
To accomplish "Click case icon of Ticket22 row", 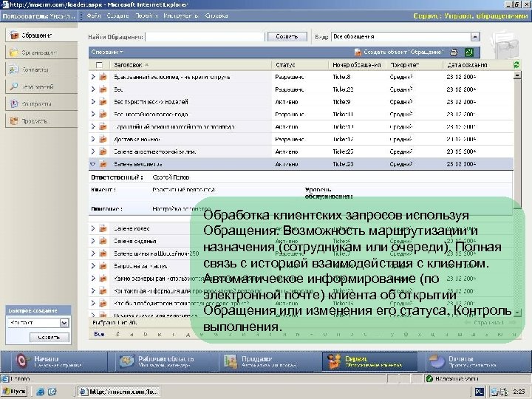I will tap(103, 89).
